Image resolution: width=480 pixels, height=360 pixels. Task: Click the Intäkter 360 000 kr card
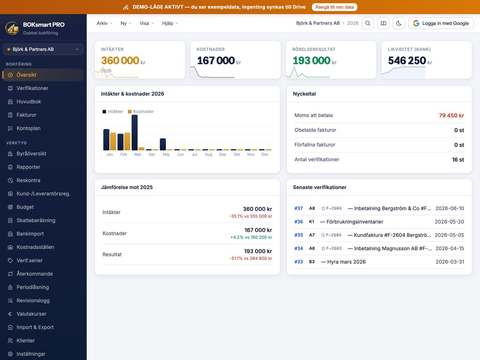[x=140, y=60]
